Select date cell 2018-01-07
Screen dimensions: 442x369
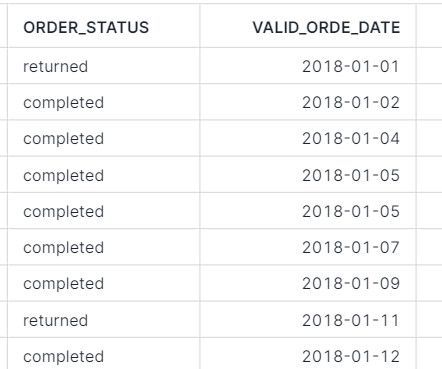point(308,247)
